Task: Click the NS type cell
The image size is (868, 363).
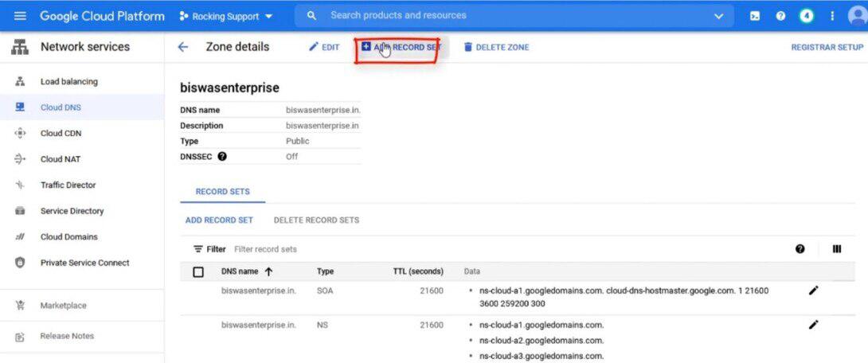Action: pyautogui.click(x=323, y=325)
